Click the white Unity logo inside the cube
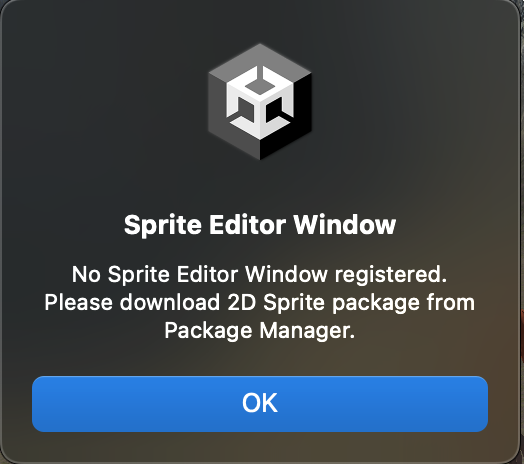The width and height of the screenshot is (524, 464). [260, 102]
